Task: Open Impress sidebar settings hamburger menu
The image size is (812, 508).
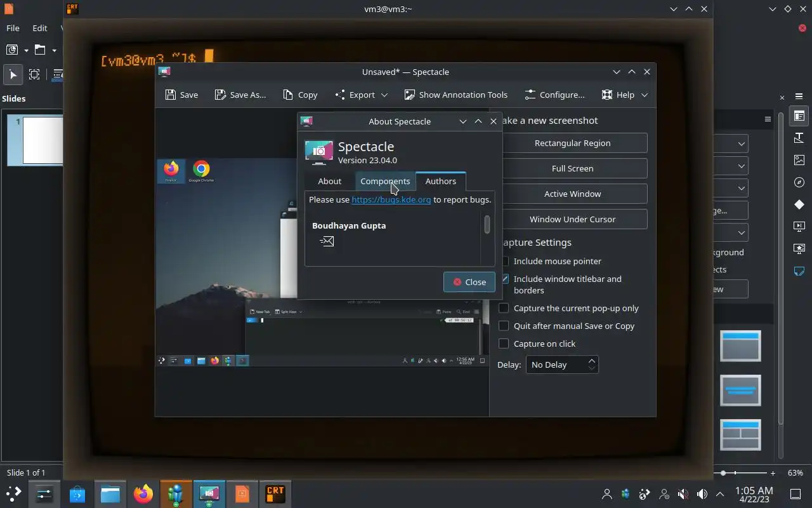Action: coord(799,97)
